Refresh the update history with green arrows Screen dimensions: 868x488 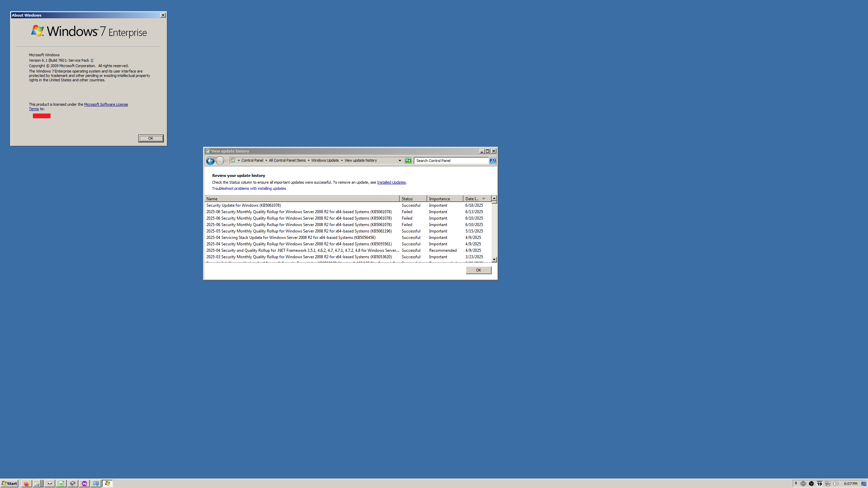coord(408,161)
